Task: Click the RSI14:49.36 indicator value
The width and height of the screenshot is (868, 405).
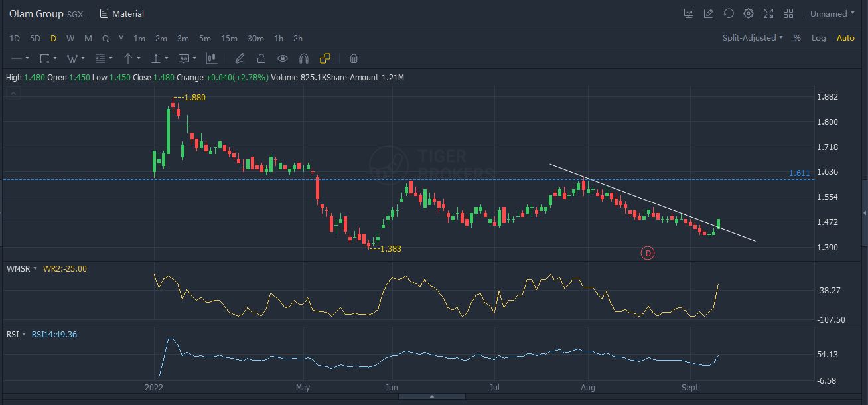Action: coord(54,334)
